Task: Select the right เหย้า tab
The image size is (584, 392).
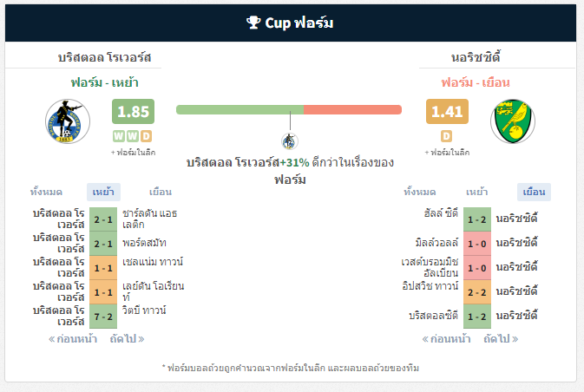Action: [476, 192]
